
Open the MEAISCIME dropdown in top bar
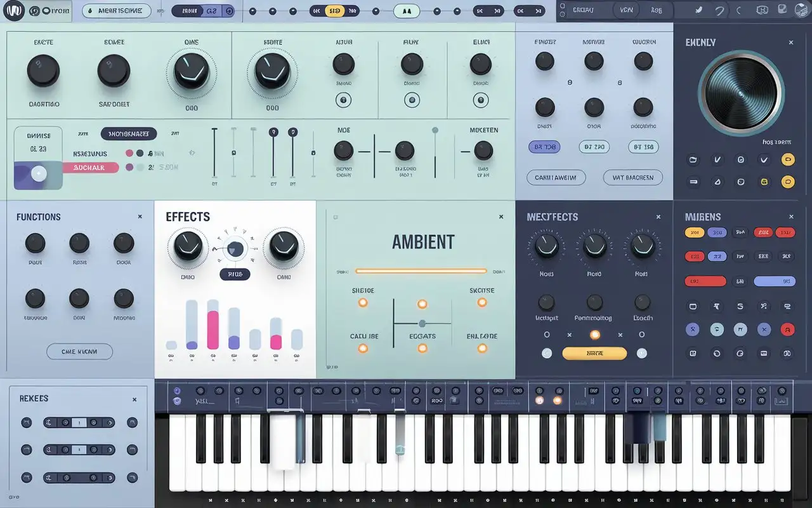pyautogui.click(x=116, y=11)
